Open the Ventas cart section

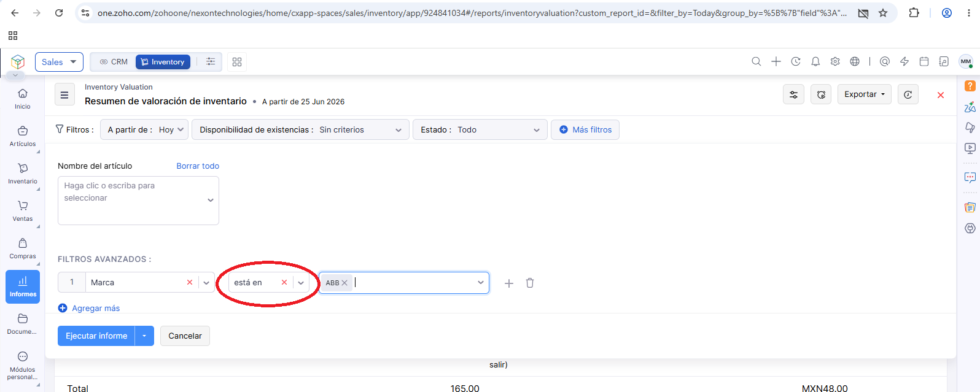23,211
